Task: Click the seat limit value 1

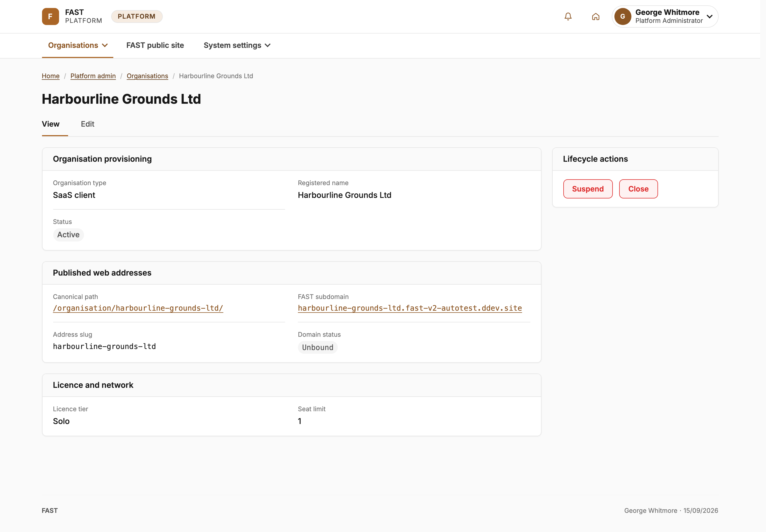Action: [300, 421]
